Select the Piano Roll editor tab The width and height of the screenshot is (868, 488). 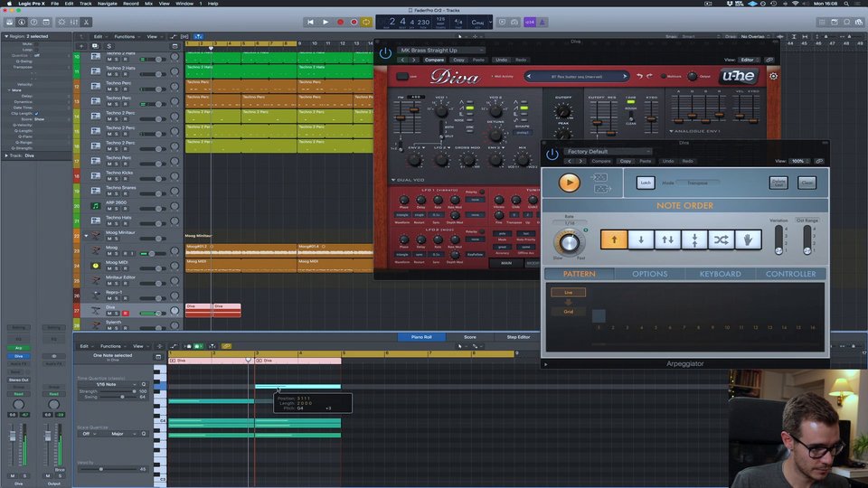pyautogui.click(x=421, y=337)
